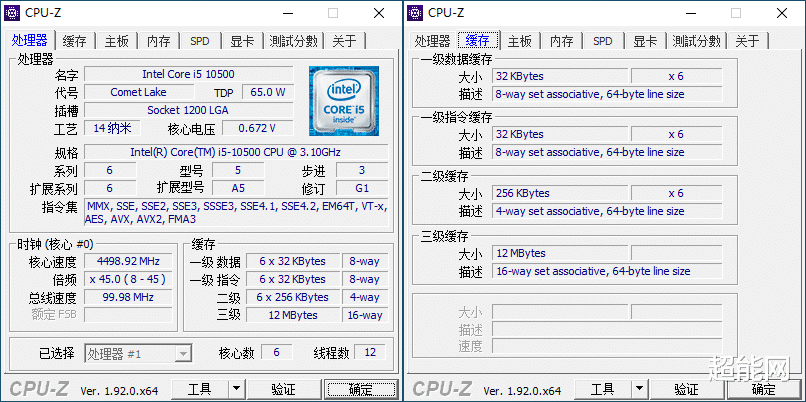806x402 pixels.
Task: Switch to 显卡 tab in right window
Action: [x=645, y=41]
